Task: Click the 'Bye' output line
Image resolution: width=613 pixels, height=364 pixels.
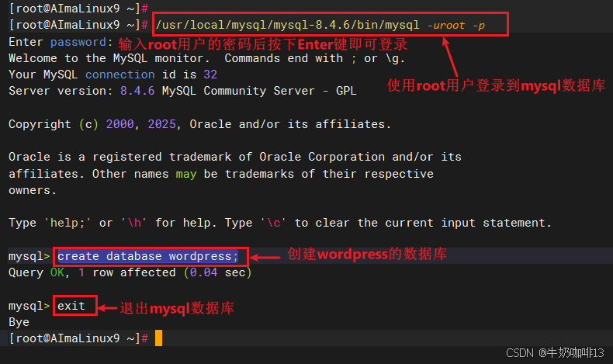Action: (x=19, y=322)
